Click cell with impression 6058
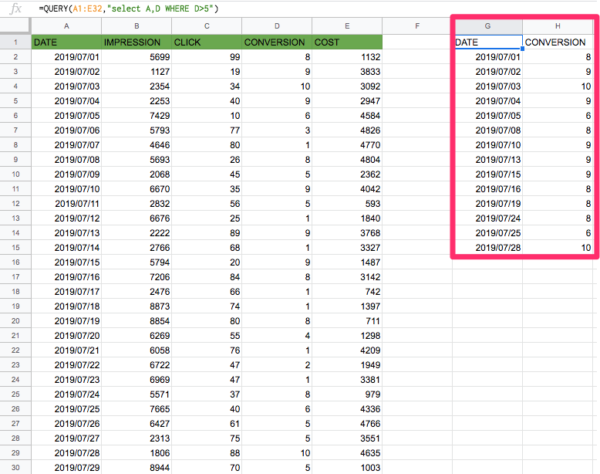Image resolution: width=600 pixels, height=474 pixels. 137,350
